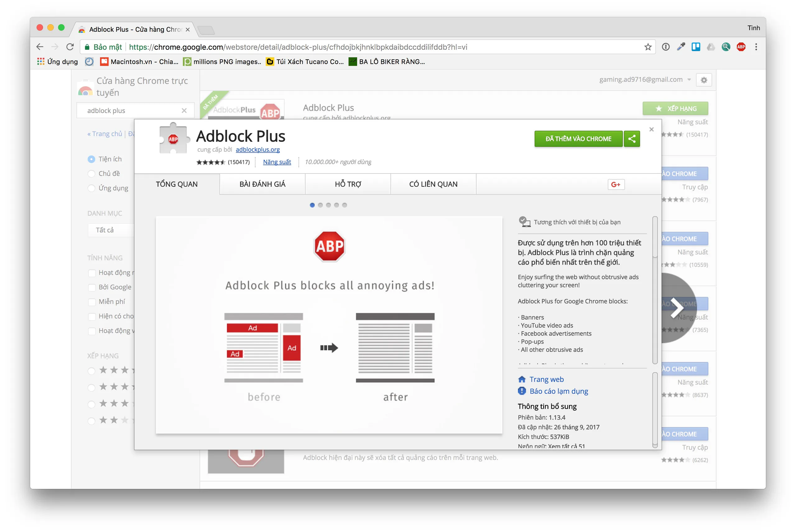Screen dimensions: 796x532
Task: Open the adblockplus.org provider link
Action: pyautogui.click(x=257, y=150)
